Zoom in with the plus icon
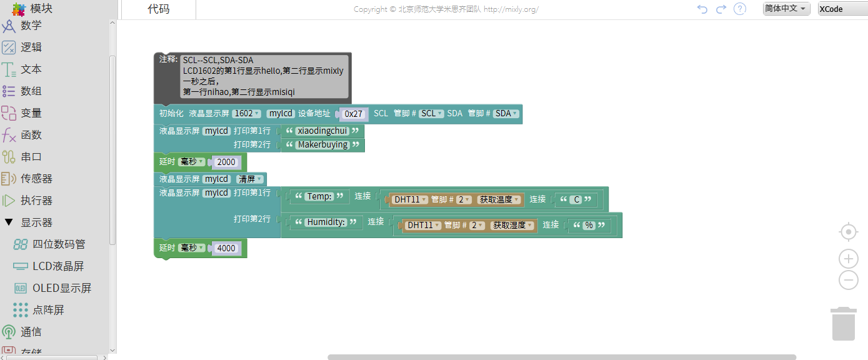 pyautogui.click(x=848, y=258)
